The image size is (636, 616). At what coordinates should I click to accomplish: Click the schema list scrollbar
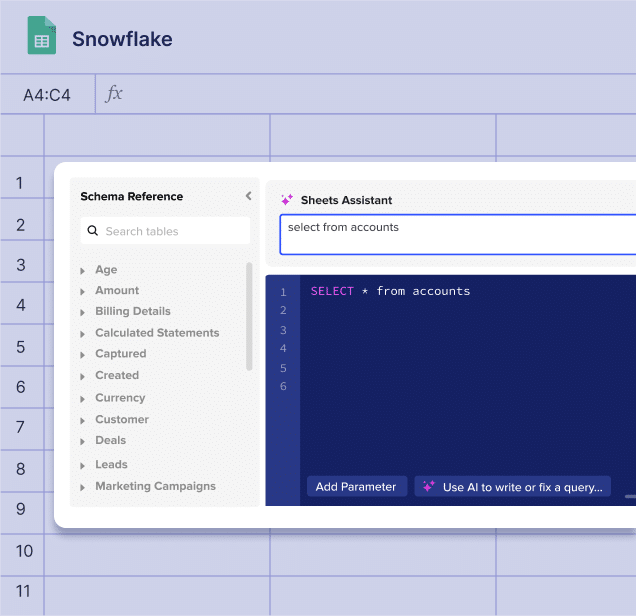click(249, 316)
